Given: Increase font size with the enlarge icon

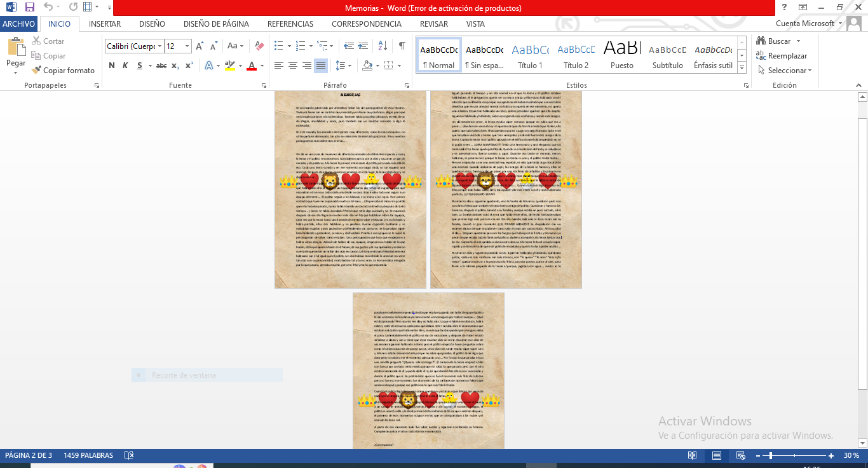Looking at the screenshot, I should [x=200, y=46].
